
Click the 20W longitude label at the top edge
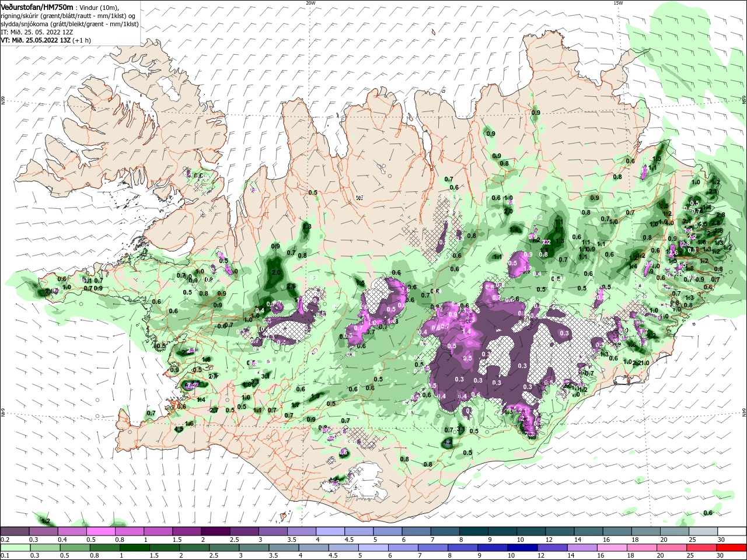[x=310, y=3]
